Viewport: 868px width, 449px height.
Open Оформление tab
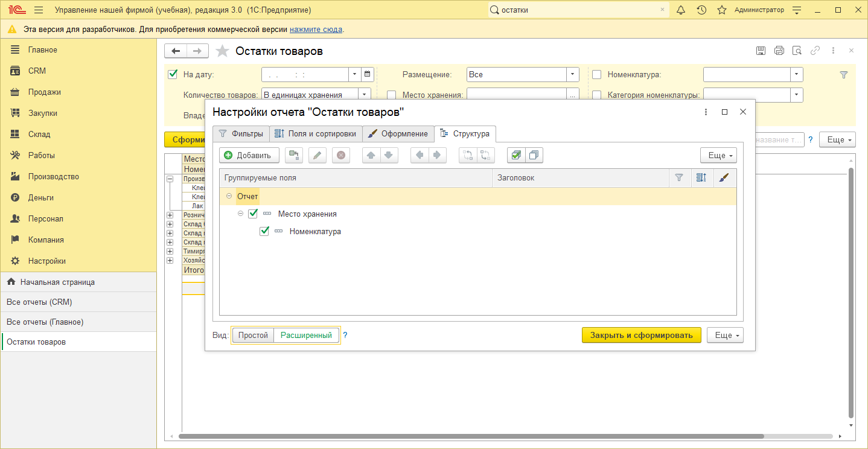(398, 134)
